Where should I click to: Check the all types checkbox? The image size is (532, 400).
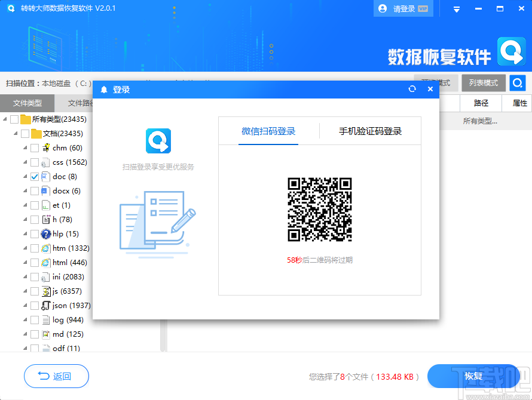point(14,119)
